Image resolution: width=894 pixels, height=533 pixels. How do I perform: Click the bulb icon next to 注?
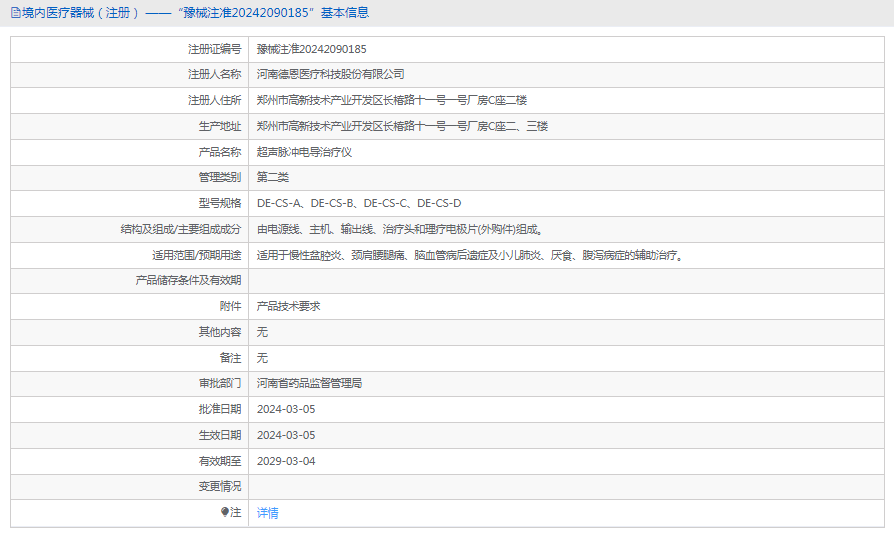point(225,512)
